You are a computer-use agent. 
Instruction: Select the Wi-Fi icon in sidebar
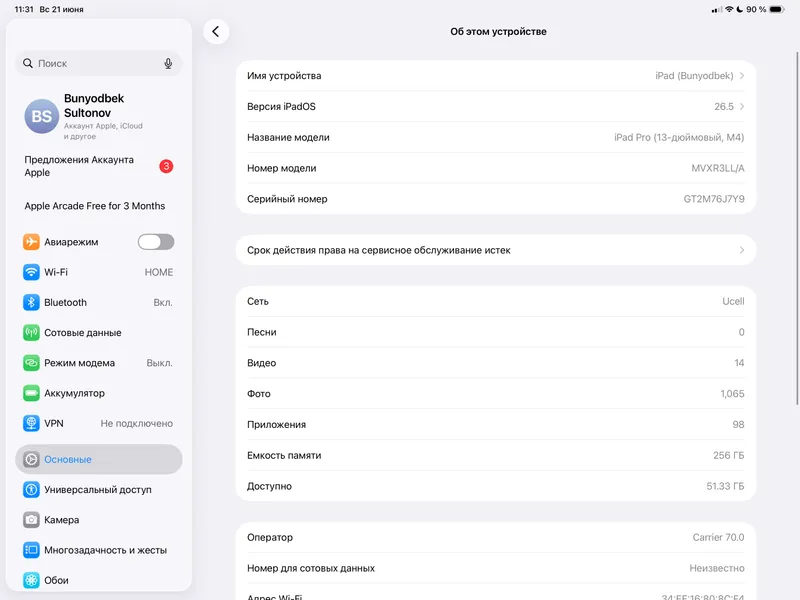[x=31, y=272]
